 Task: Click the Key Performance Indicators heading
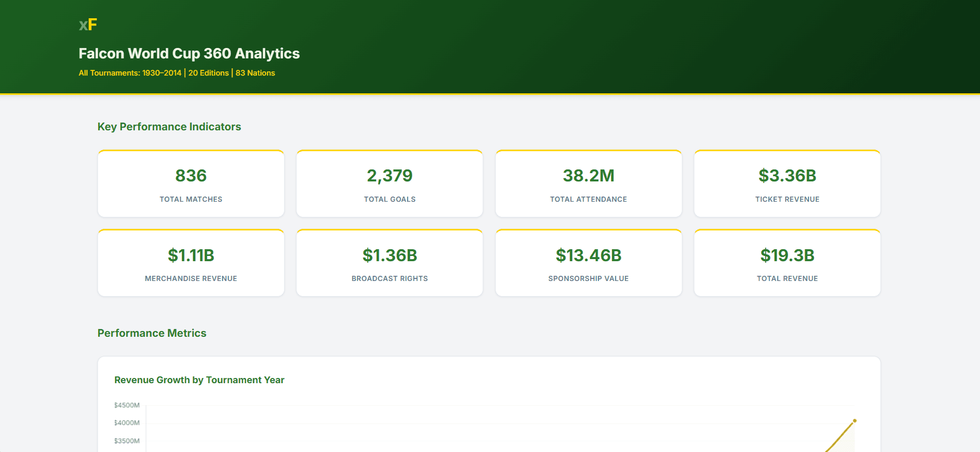pos(169,127)
